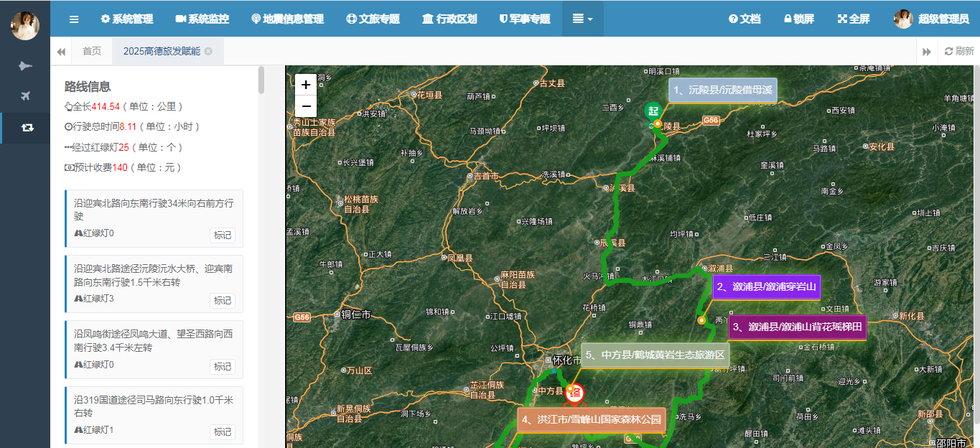The height and width of the screenshot is (448, 980).
Task: Open 系统监控 menu
Action: 202,19
